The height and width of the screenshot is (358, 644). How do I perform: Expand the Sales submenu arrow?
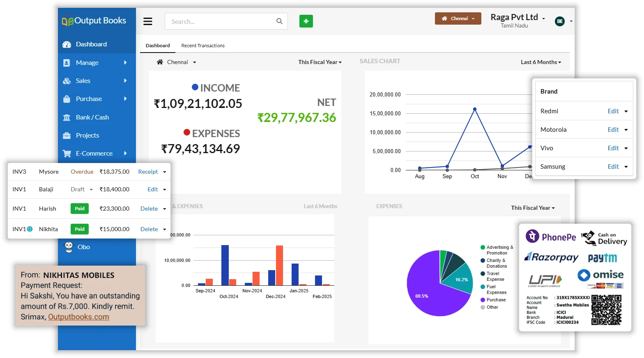(x=125, y=80)
